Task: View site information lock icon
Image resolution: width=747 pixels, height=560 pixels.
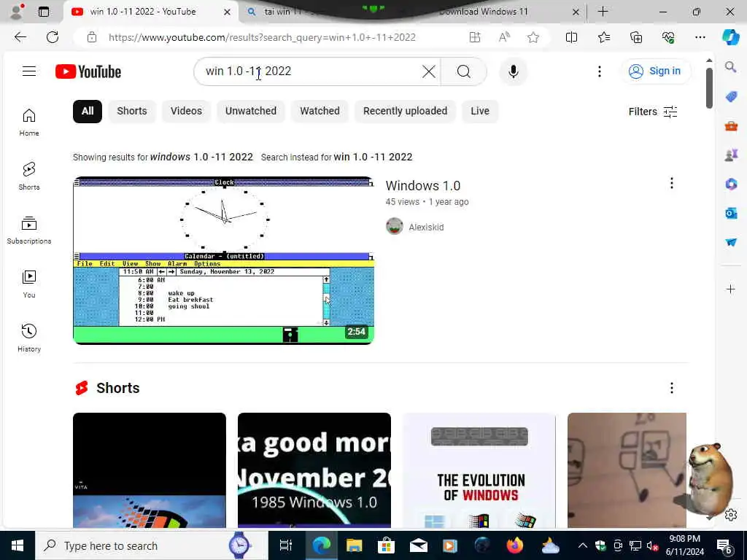Action: tap(92, 37)
